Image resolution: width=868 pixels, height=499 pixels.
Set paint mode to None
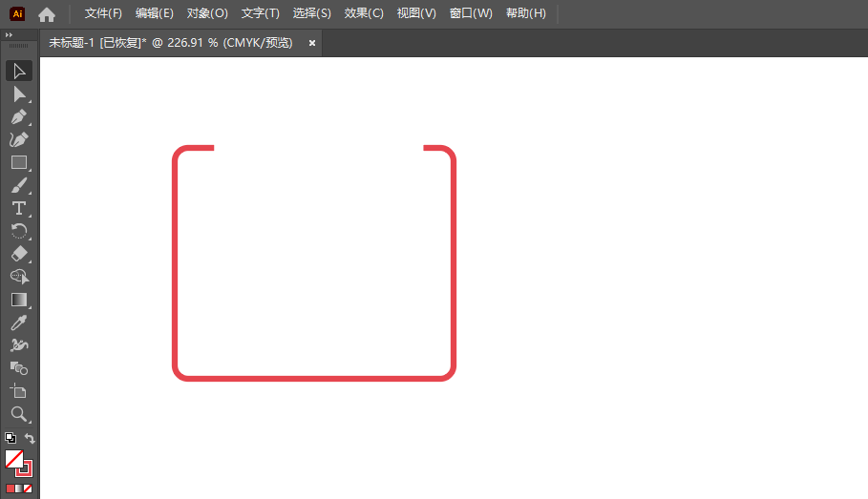tap(28, 489)
